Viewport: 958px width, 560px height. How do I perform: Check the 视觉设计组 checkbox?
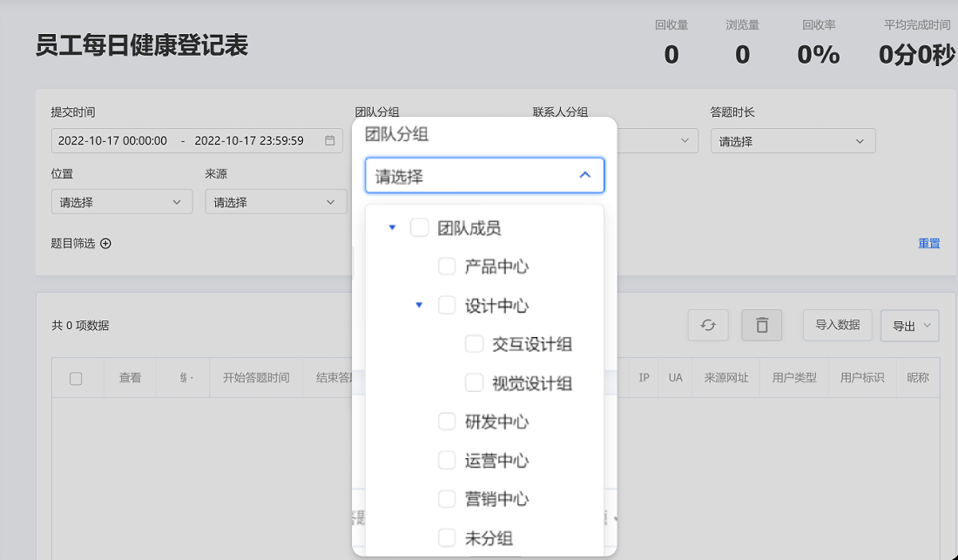(x=474, y=383)
